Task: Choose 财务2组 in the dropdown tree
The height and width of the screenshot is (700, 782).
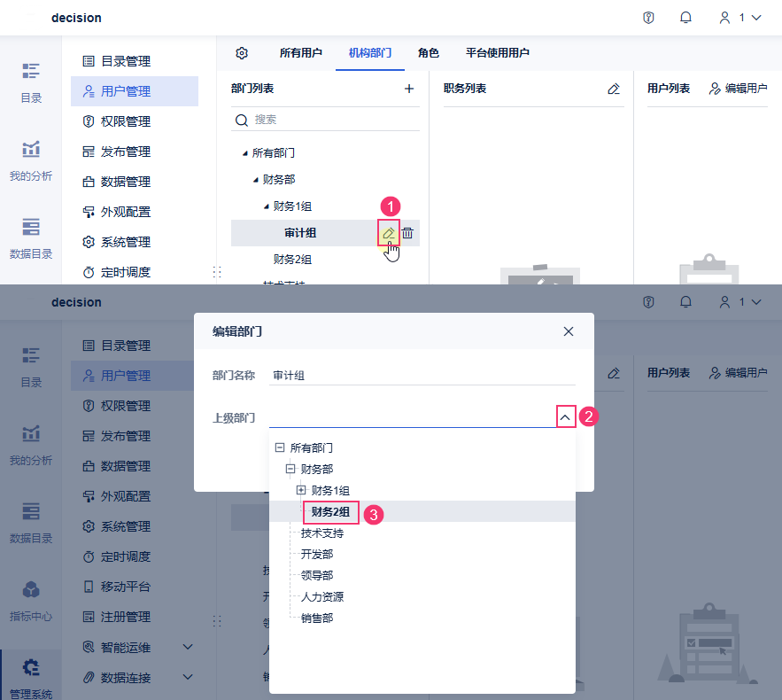Action: click(x=330, y=512)
